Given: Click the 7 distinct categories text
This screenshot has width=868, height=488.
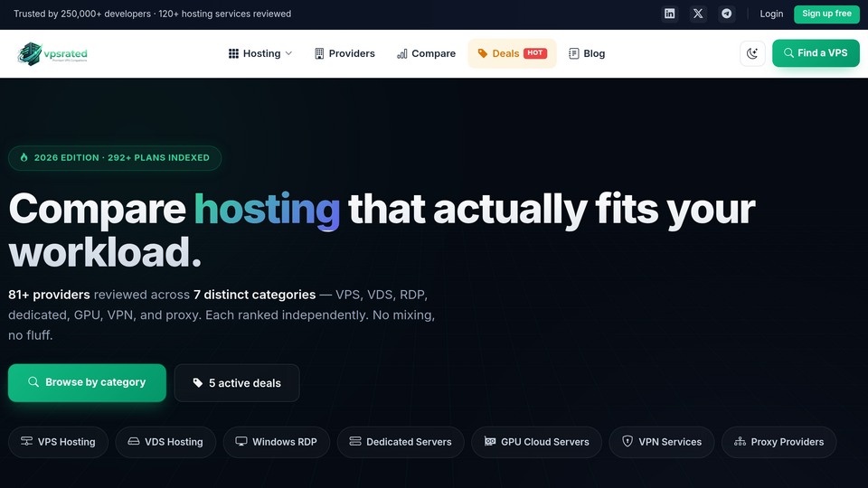Looking at the screenshot, I should click(x=254, y=295).
